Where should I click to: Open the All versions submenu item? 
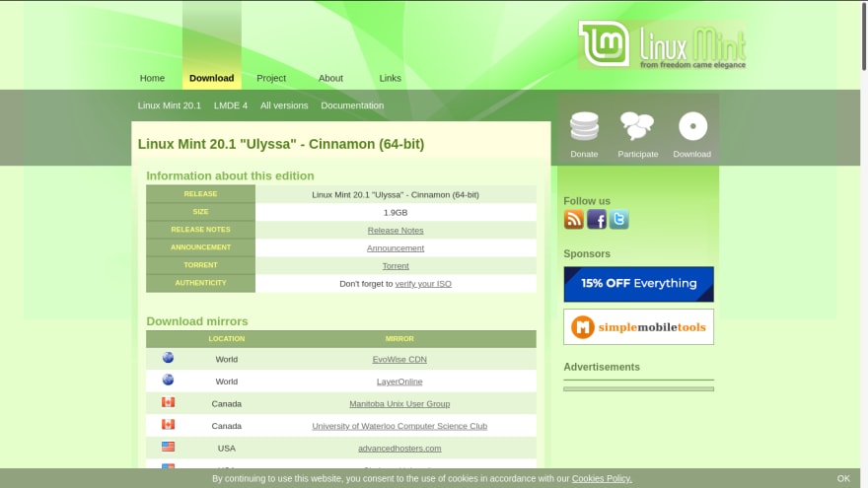(x=284, y=105)
